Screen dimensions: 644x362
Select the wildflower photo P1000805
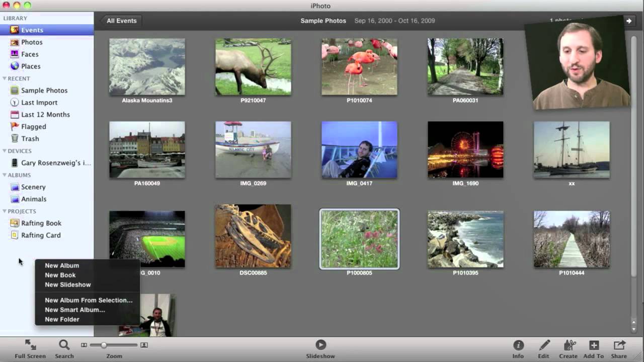[x=359, y=239]
